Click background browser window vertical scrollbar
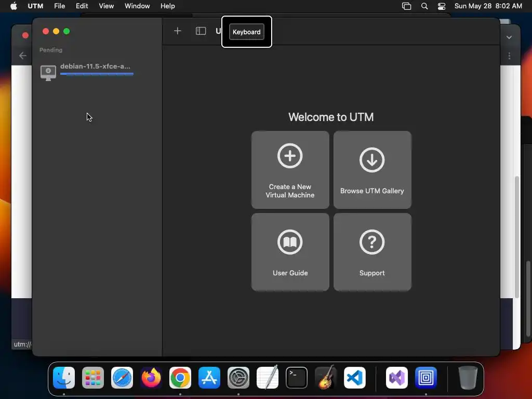The width and height of the screenshot is (532, 399). (x=517, y=237)
